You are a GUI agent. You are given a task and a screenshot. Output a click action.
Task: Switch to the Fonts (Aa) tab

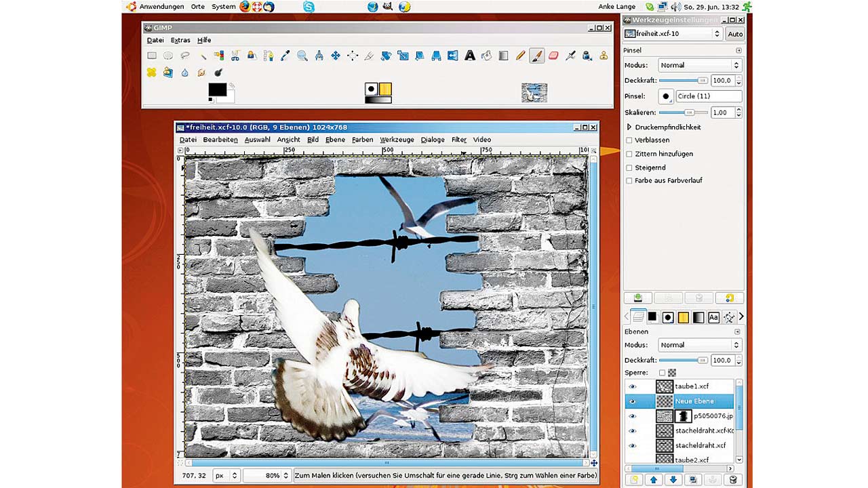pos(713,317)
